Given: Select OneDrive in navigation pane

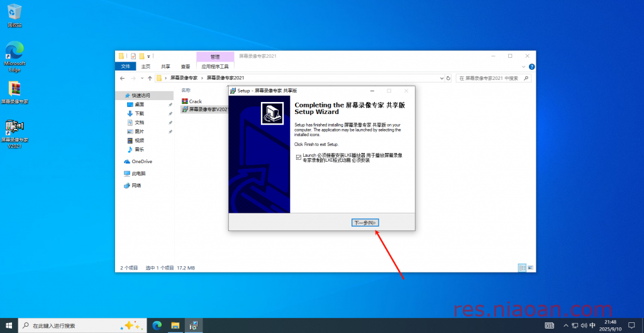Looking at the screenshot, I should [142, 162].
